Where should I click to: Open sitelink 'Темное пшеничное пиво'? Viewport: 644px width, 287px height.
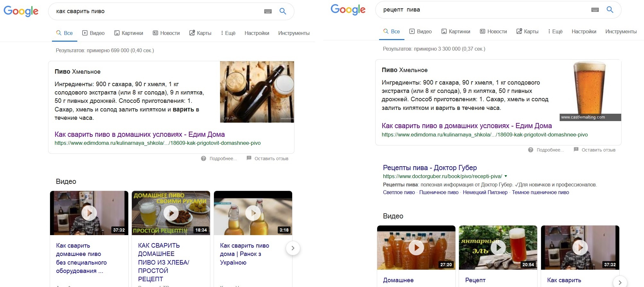point(540,193)
